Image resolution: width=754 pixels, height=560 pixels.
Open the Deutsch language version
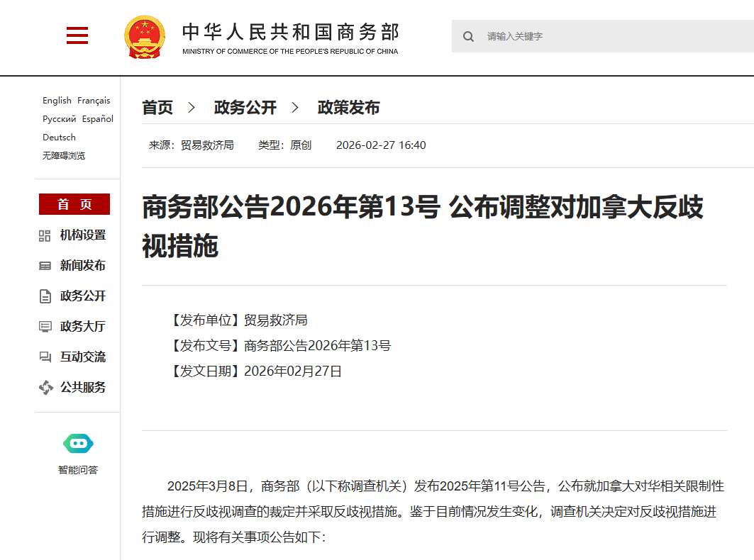(59, 138)
